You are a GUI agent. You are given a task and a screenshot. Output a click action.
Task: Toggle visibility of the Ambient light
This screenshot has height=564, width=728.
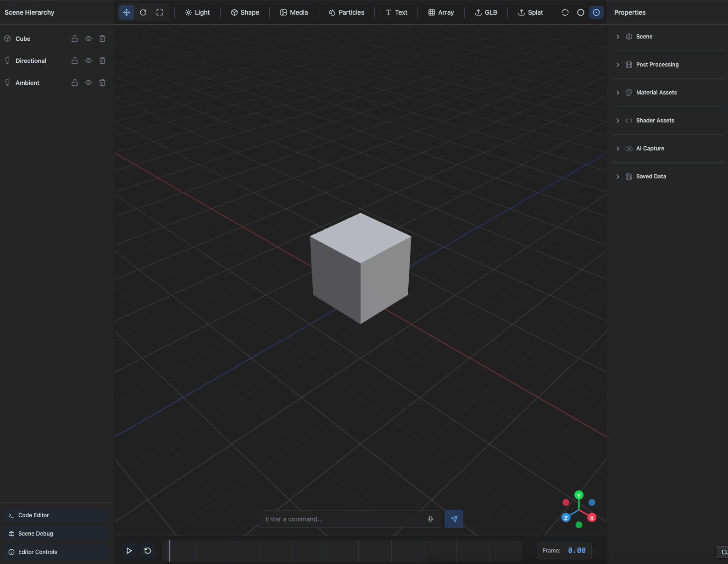pos(89,83)
